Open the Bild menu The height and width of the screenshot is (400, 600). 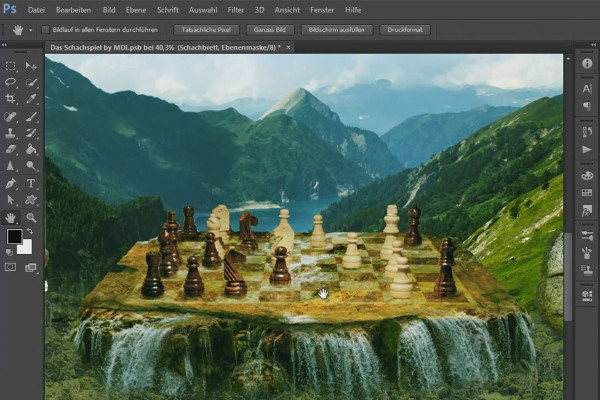109,10
